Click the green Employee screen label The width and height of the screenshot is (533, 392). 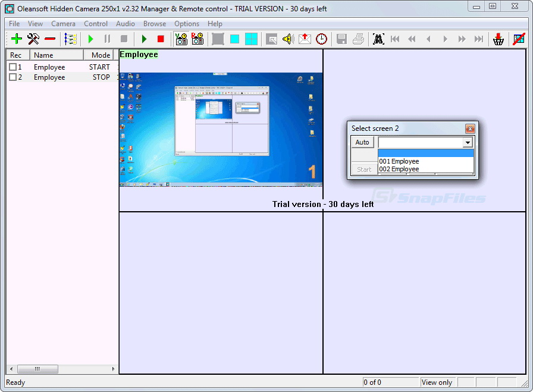click(139, 54)
